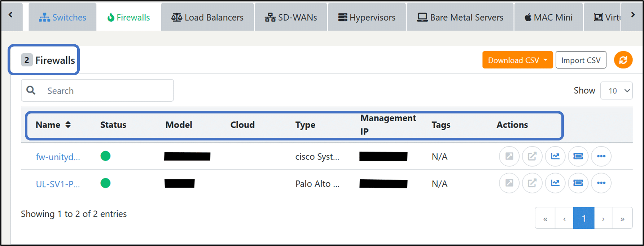Go to the SD-WANs tab

291,17
